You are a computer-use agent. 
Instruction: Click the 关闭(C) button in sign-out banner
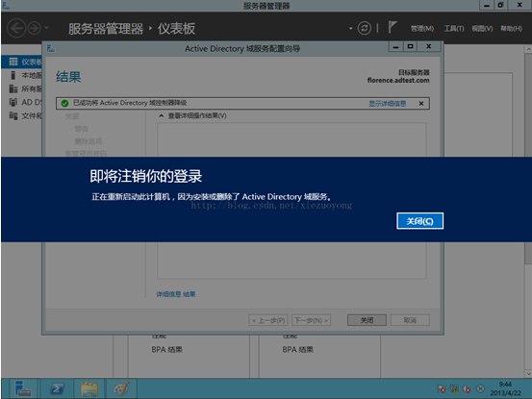[419, 221]
